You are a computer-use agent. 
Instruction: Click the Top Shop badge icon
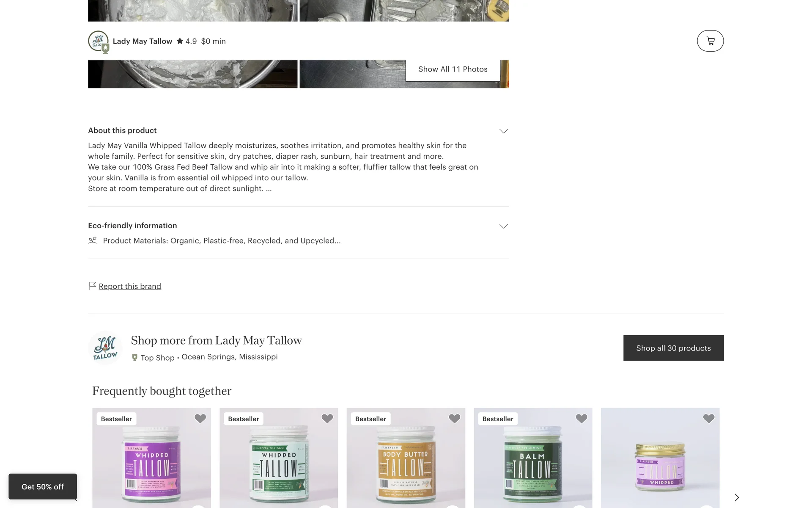(x=134, y=357)
